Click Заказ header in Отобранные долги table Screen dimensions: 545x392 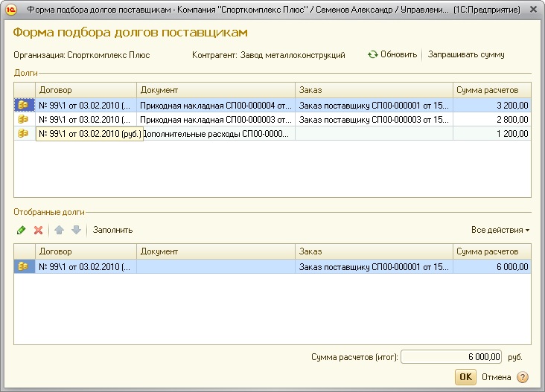[x=374, y=251]
